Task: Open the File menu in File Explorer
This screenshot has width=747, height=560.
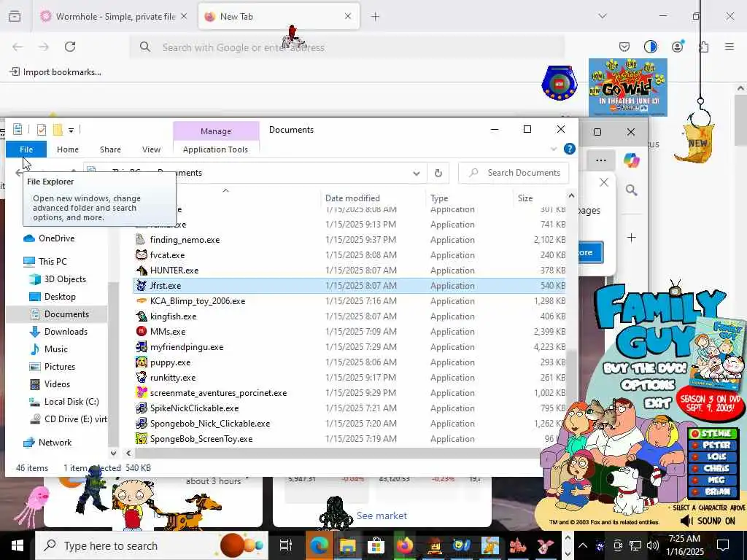Action: pos(26,149)
